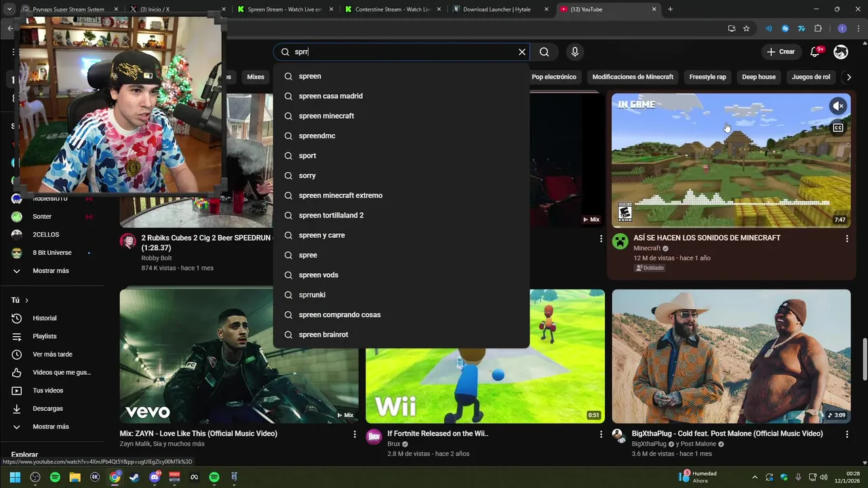Bookmark this page with the star
The width and height of the screenshot is (868, 488).
(746, 28)
